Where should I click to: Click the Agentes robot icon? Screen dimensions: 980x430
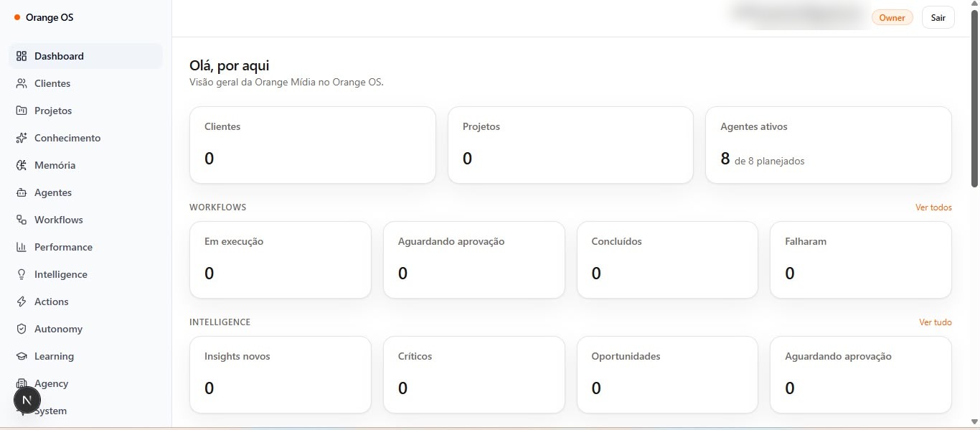click(22, 192)
